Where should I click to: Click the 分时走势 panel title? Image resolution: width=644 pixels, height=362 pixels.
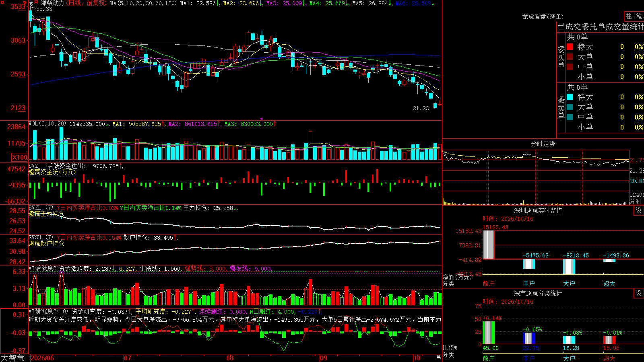coord(543,144)
